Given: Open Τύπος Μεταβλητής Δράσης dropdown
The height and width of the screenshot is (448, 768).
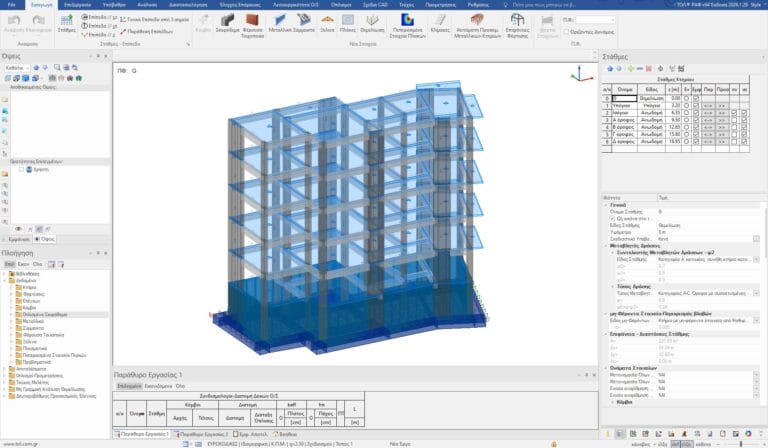Looking at the screenshot, I should 757,293.
